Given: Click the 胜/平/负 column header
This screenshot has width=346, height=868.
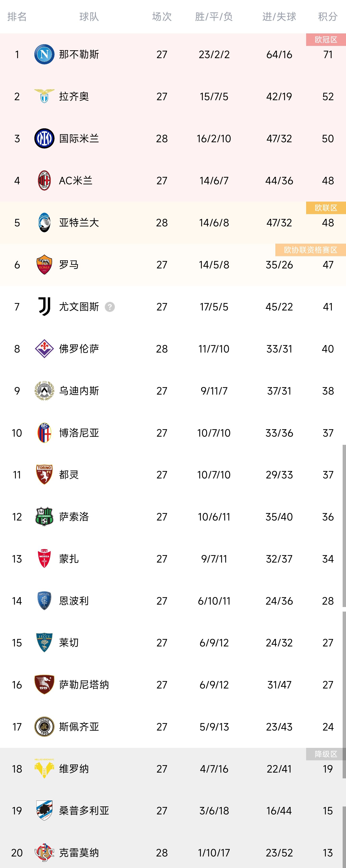Looking at the screenshot, I should (214, 17).
